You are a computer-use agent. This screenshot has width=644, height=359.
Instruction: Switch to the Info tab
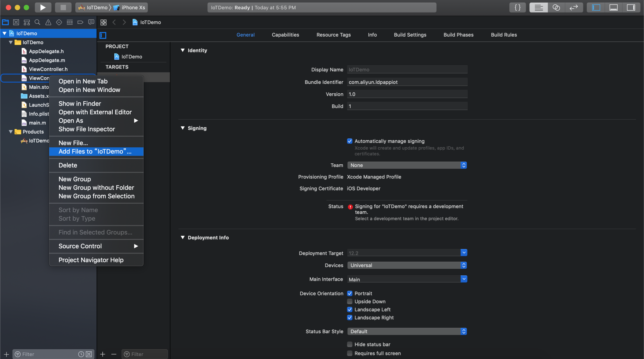[x=372, y=35]
